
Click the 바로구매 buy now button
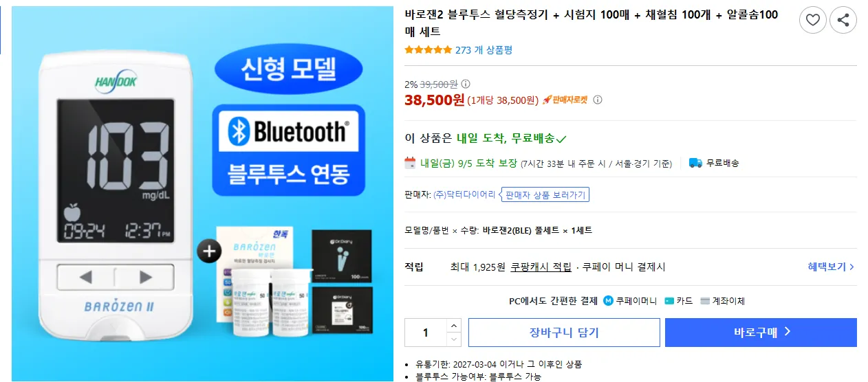click(x=761, y=333)
